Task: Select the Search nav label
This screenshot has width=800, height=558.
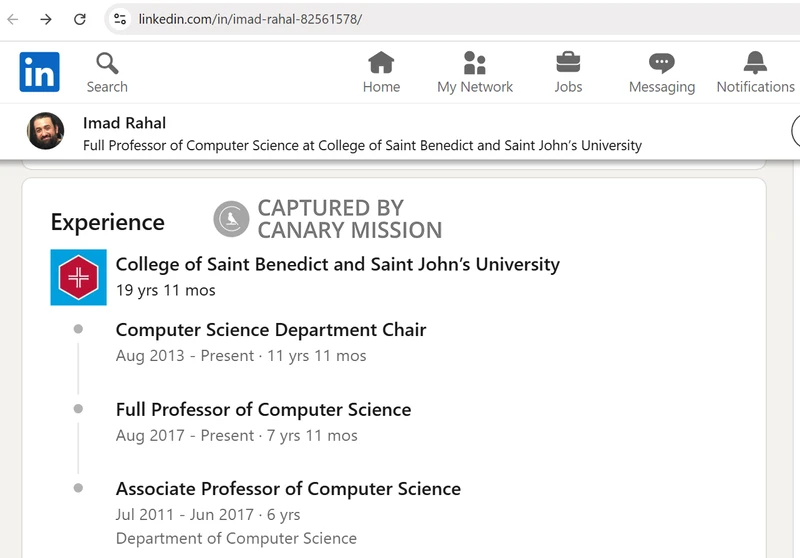Action: pos(107,87)
